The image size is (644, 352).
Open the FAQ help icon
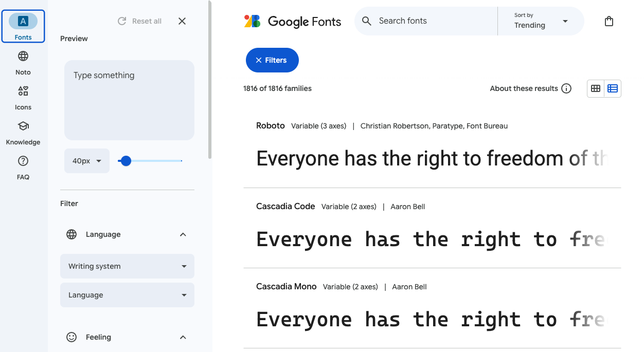[23, 161]
